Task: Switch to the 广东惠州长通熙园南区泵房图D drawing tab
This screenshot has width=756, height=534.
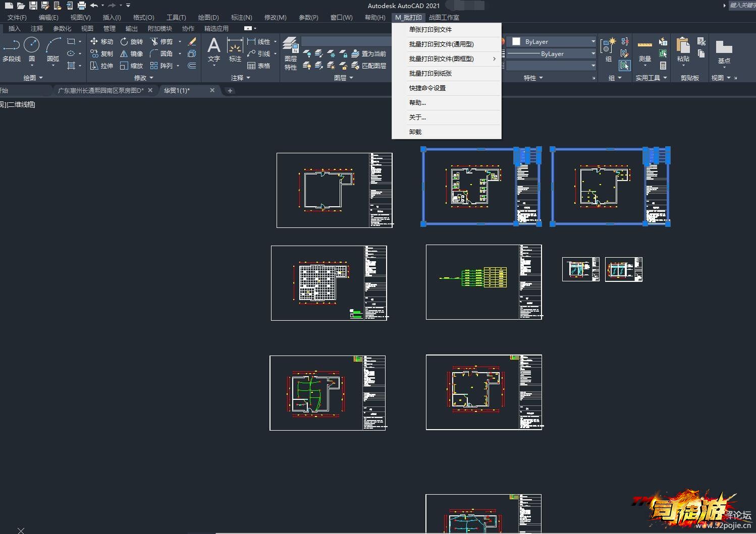Action: click(100, 90)
